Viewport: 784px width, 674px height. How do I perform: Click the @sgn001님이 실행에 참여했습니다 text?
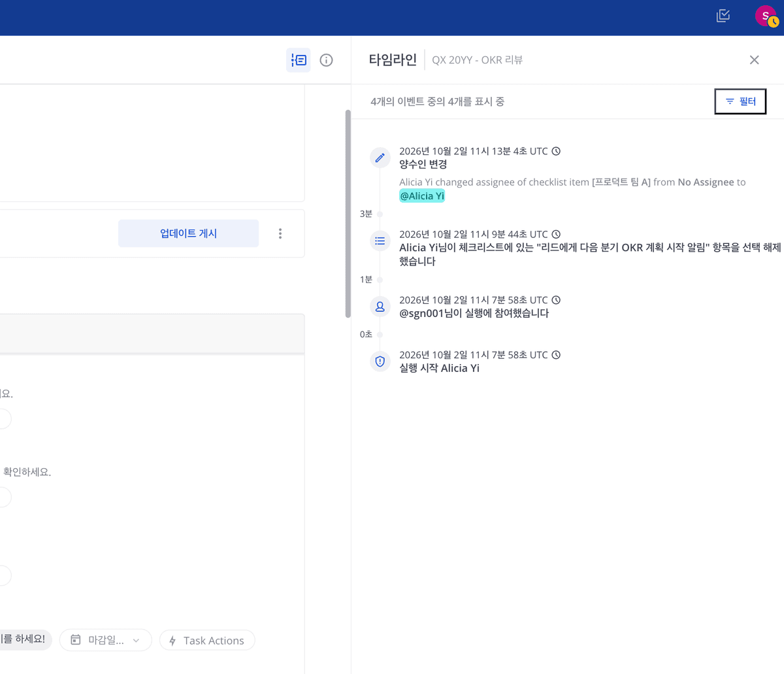point(474,313)
